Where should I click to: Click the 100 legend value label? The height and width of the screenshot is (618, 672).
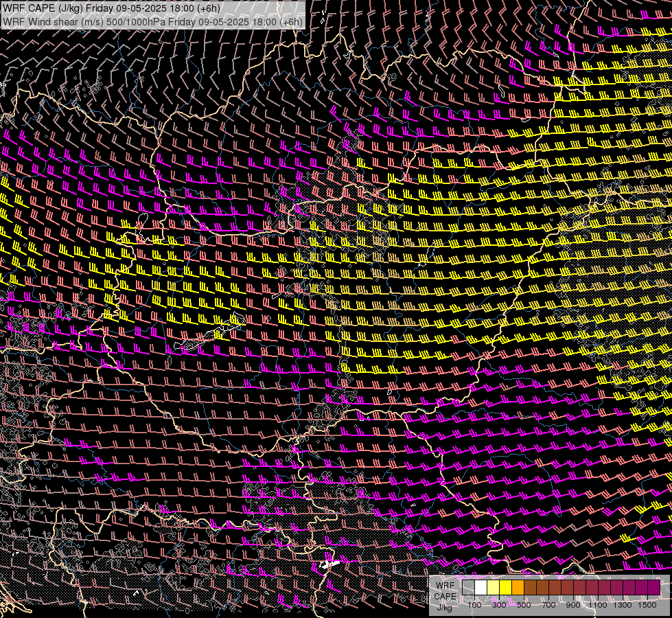pos(474,605)
